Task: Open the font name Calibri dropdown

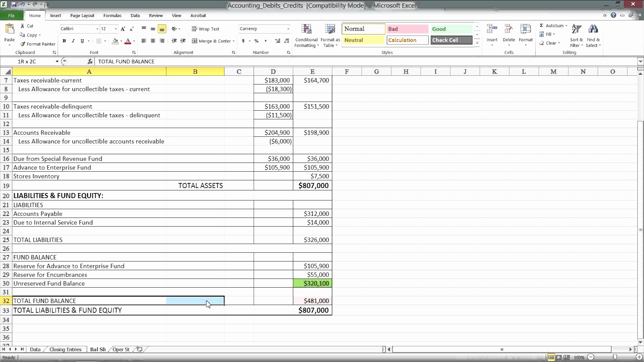Action: pyautogui.click(x=97, y=29)
